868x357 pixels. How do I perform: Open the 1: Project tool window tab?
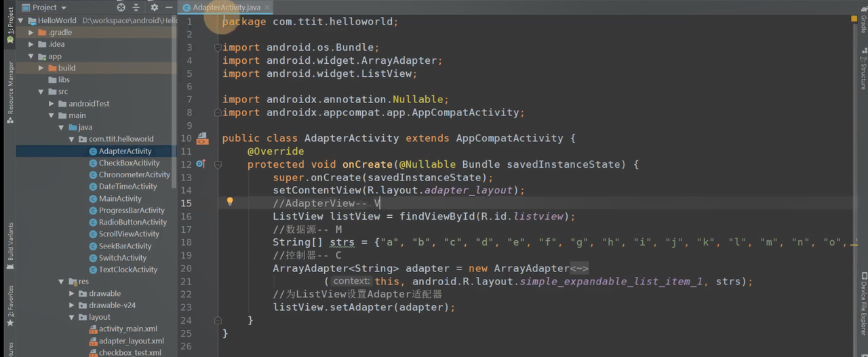(x=10, y=26)
